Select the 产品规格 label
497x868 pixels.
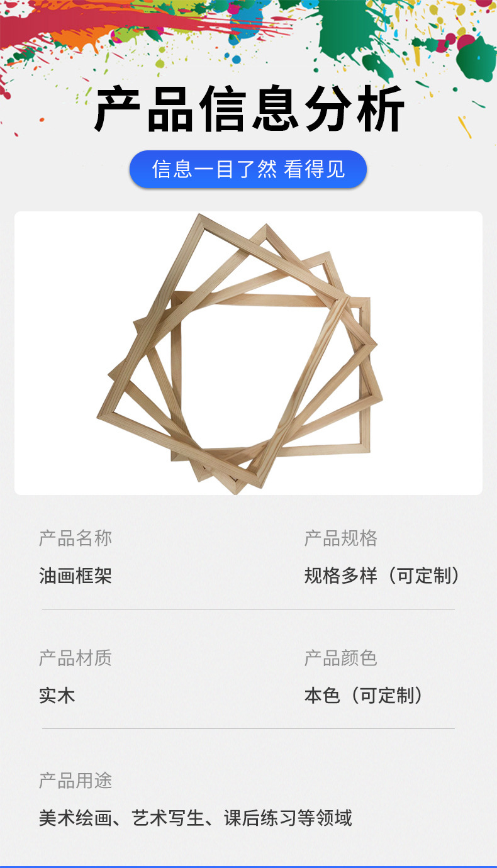[341, 538]
